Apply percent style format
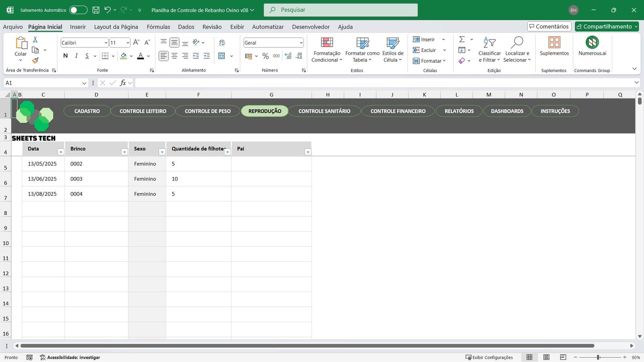 click(266, 56)
